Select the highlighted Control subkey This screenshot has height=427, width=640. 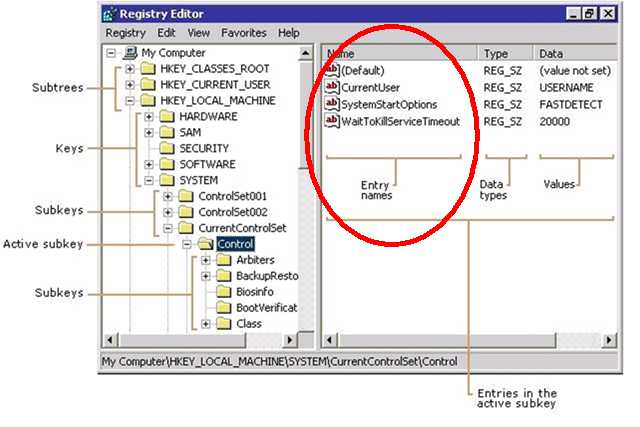coord(236,244)
